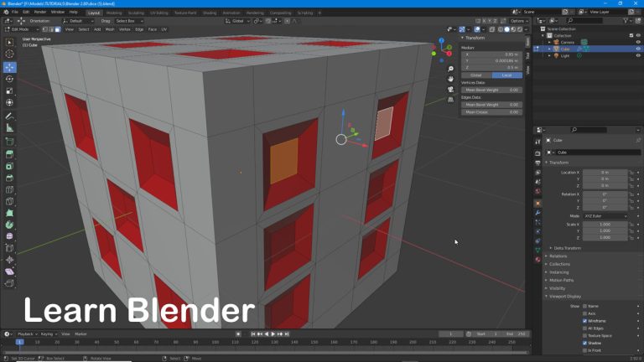Screen dimensions: 644x362
Task: Enable the Wireframe checkbox
Action: 585,320
